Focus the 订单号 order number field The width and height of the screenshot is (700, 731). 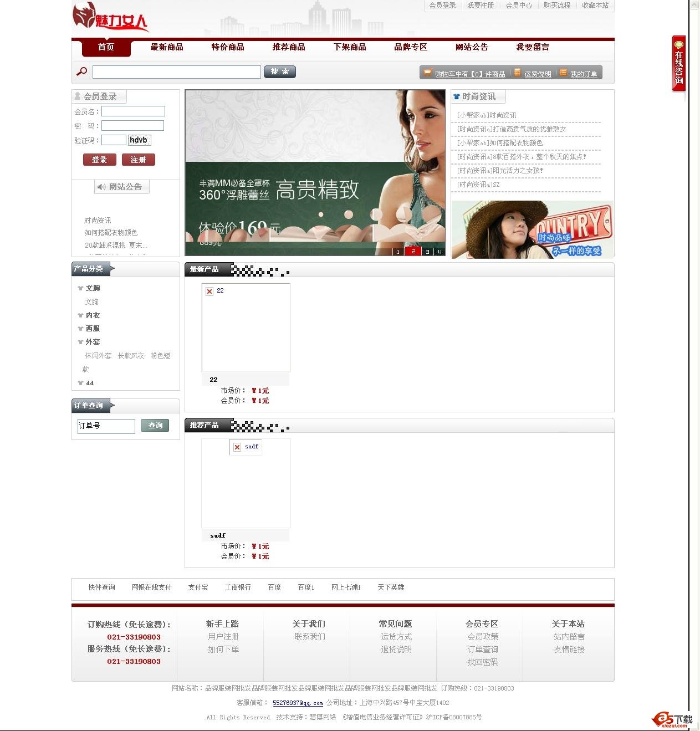pos(106,426)
